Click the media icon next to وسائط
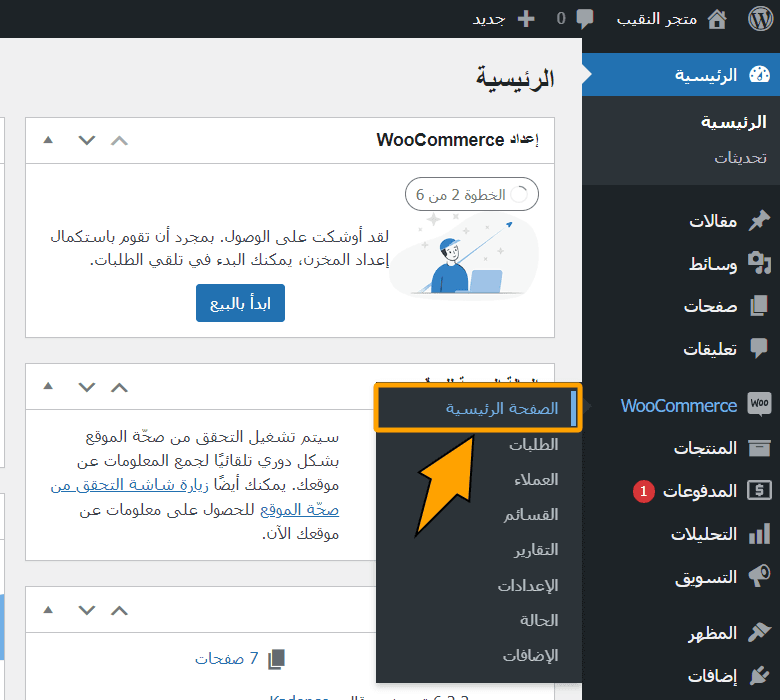The height and width of the screenshot is (700, 780). coord(759,263)
